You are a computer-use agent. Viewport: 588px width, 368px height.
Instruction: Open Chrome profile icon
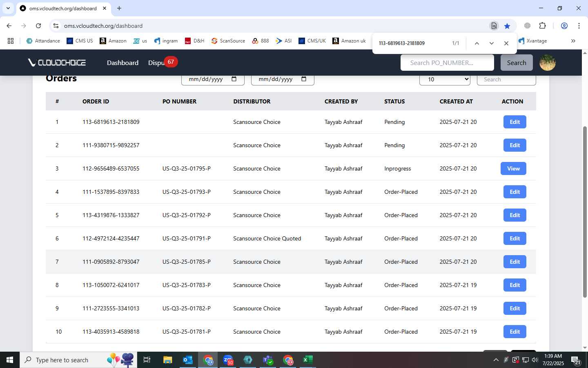pos(564,26)
